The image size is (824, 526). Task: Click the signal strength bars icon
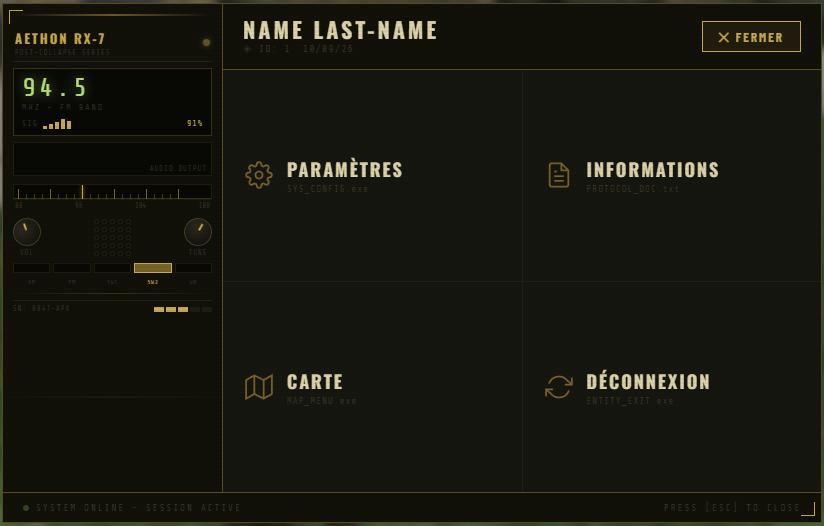[x=57, y=124]
